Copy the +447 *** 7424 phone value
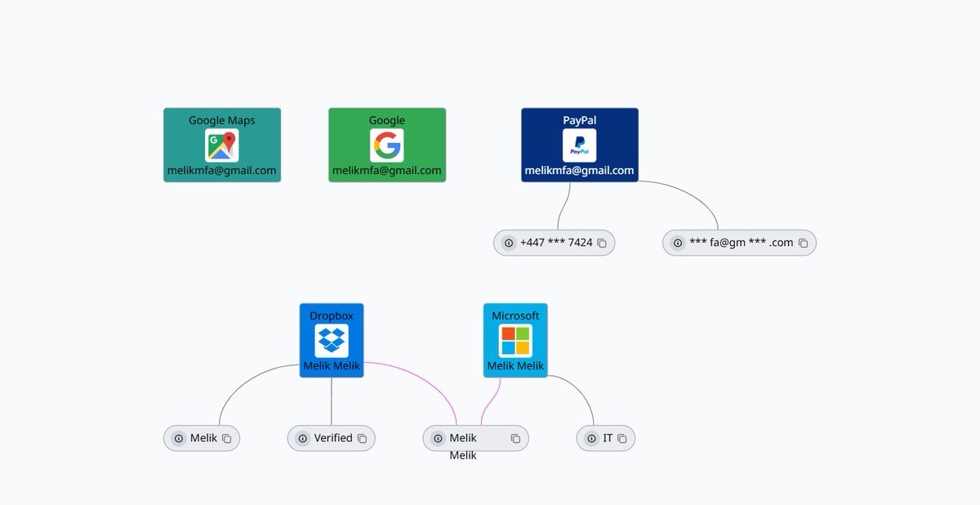This screenshot has width=980, height=505. pos(602,244)
